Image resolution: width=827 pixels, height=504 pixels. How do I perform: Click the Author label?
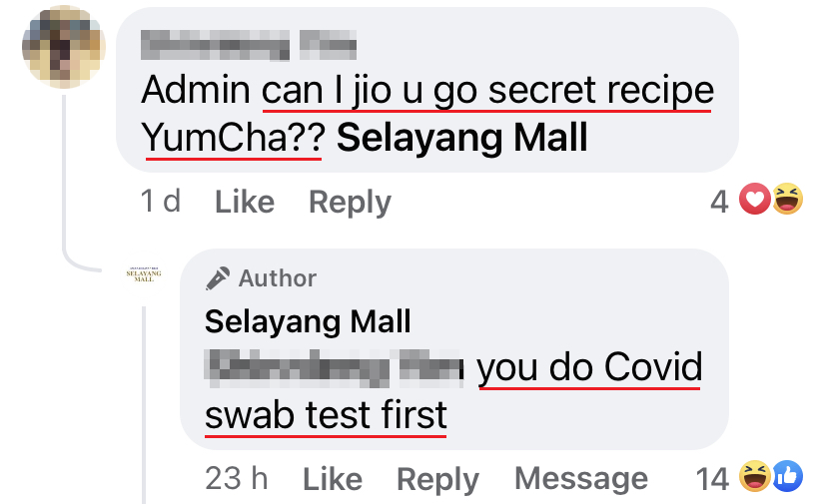click(x=278, y=278)
